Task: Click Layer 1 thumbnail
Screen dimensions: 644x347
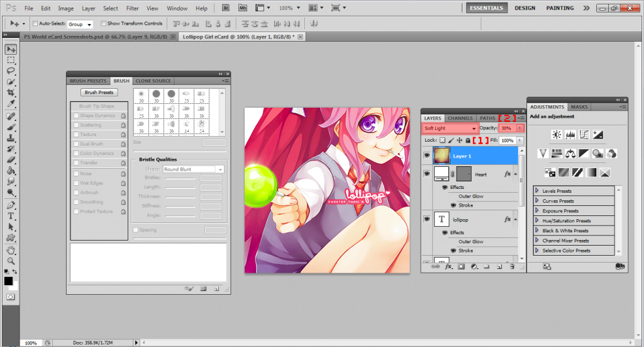Action: coord(441,156)
